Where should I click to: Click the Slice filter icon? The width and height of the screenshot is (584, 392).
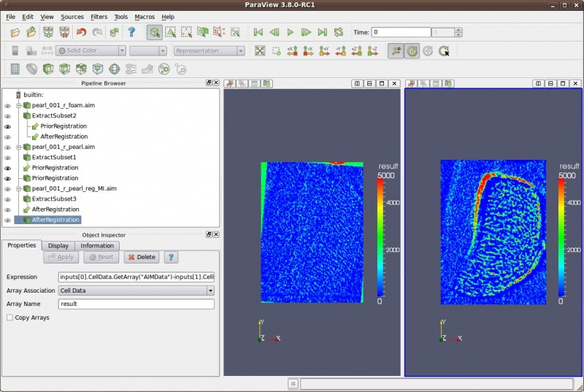64,69
